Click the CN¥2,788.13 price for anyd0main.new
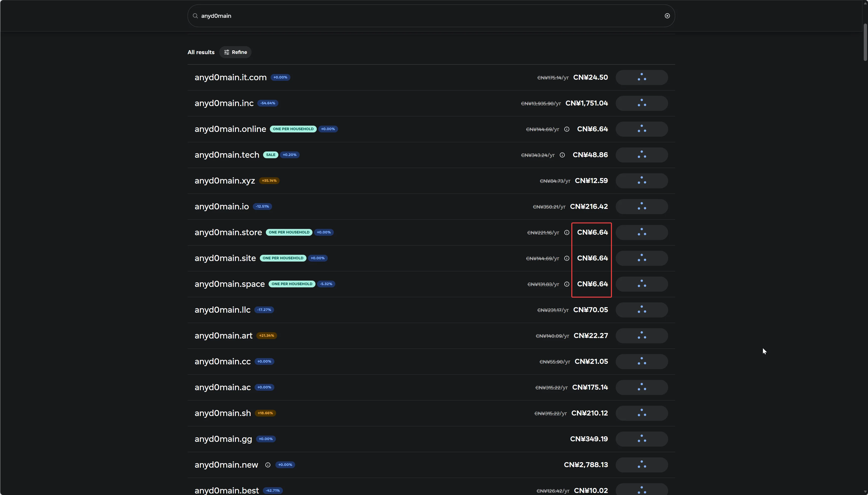 586,465
